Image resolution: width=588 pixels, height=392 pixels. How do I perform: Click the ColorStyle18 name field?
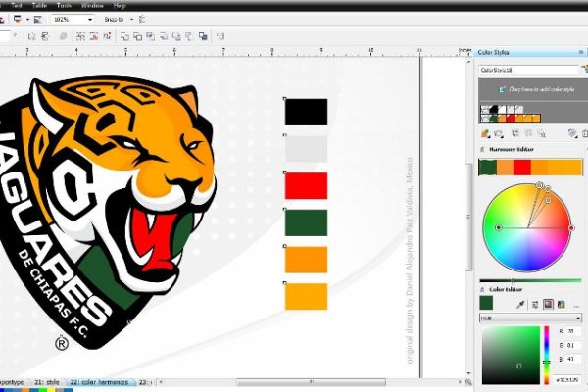pos(529,70)
